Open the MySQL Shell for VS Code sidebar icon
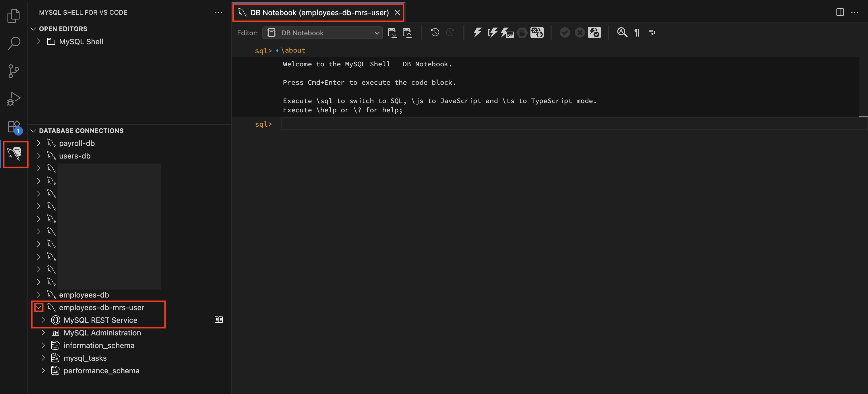This screenshot has height=394, width=868. [x=15, y=154]
